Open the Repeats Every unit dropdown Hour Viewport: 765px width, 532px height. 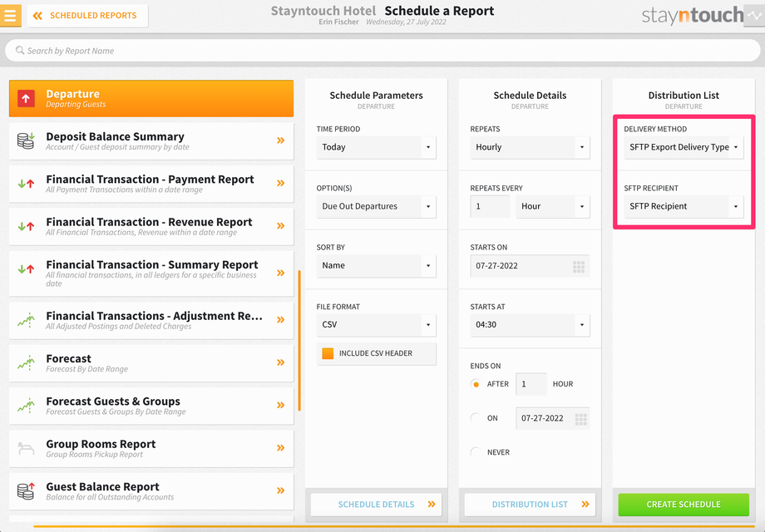[553, 206]
